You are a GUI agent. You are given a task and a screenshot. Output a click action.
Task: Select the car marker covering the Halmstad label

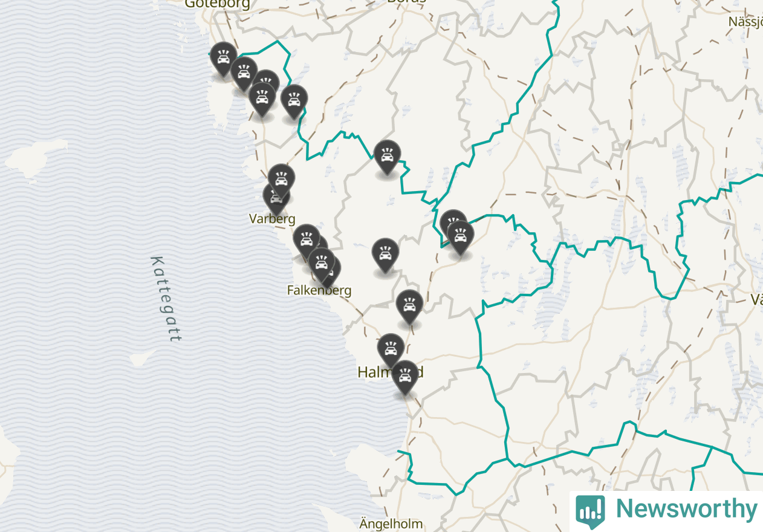click(x=404, y=376)
